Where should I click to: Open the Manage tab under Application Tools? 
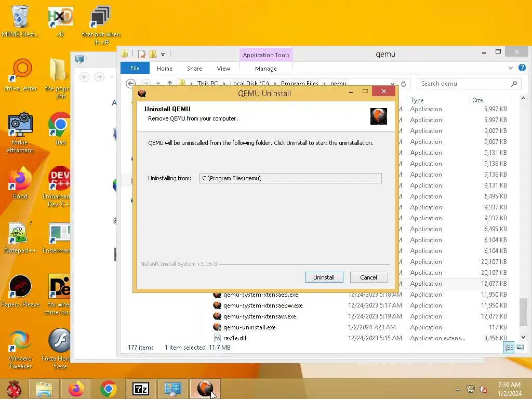[x=266, y=69]
